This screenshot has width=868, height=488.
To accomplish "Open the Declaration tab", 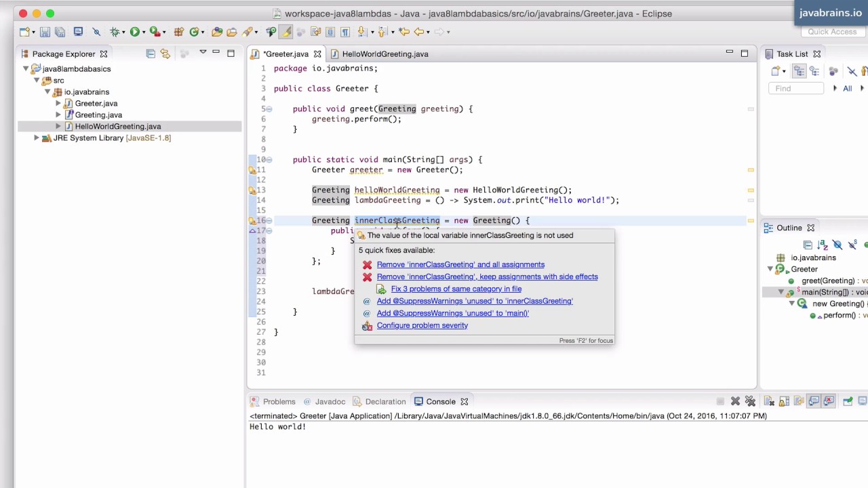I will coord(378,401).
